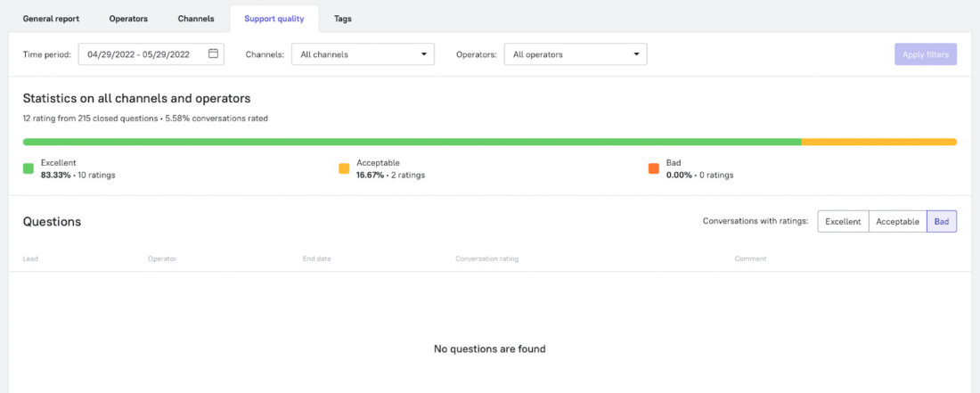The width and height of the screenshot is (980, 393).
Task: Click the orange Bad color swatch
Action: click(x=654, y=168)
